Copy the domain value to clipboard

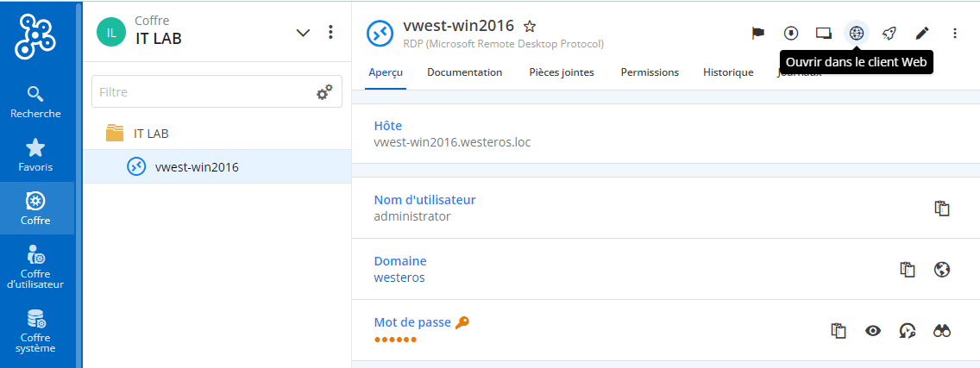(908, 270)
